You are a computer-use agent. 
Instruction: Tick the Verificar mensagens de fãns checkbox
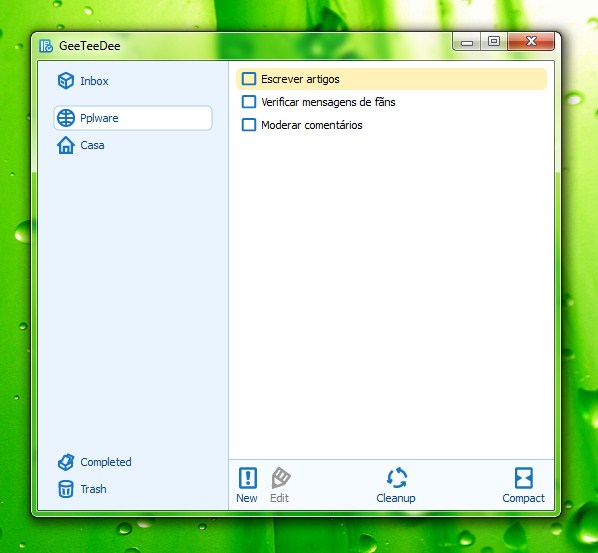(x=249, y=102)
